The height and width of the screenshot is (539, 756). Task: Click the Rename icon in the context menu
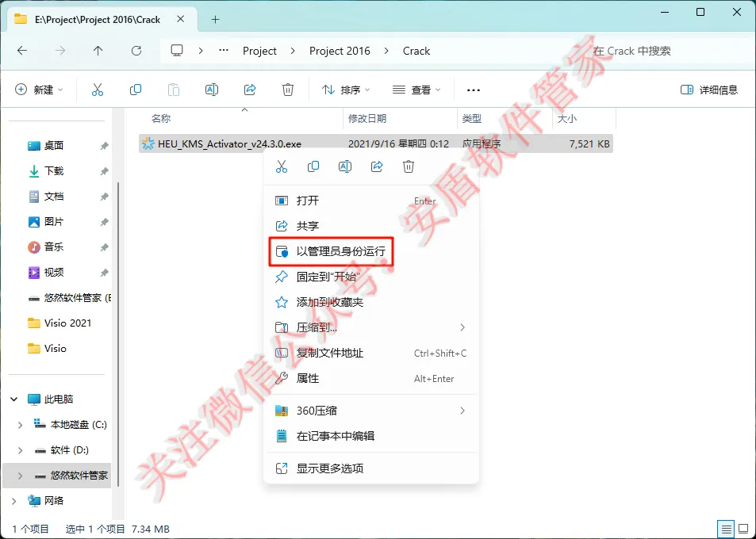345,166
